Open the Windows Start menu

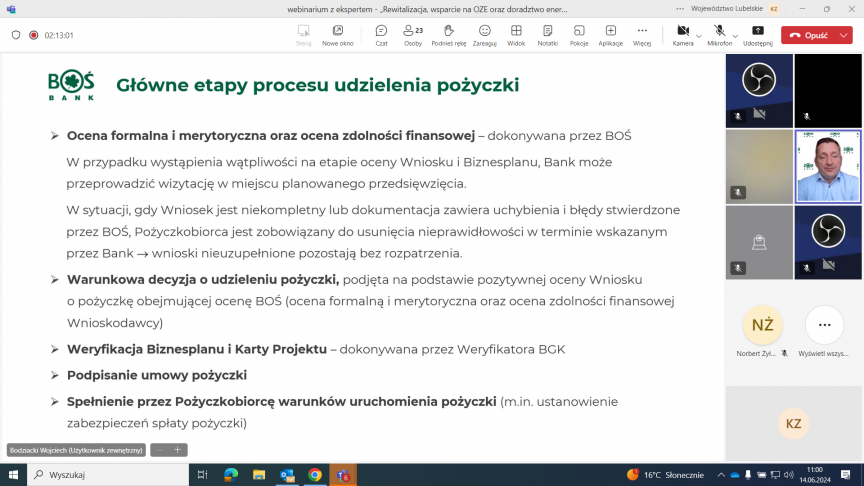coord(13,474)
